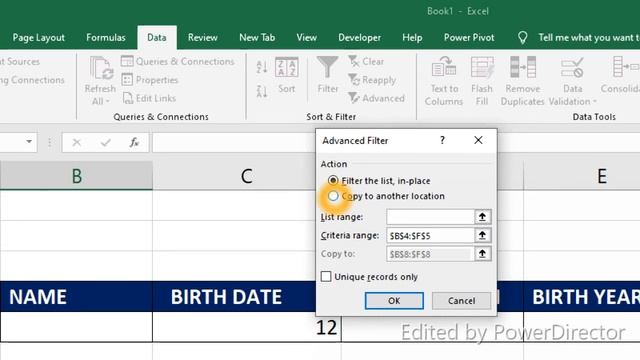This screenshot has height=360, width=640.
Task: Click the Tell me what you want search box
Action: click(x=589, y=38)
